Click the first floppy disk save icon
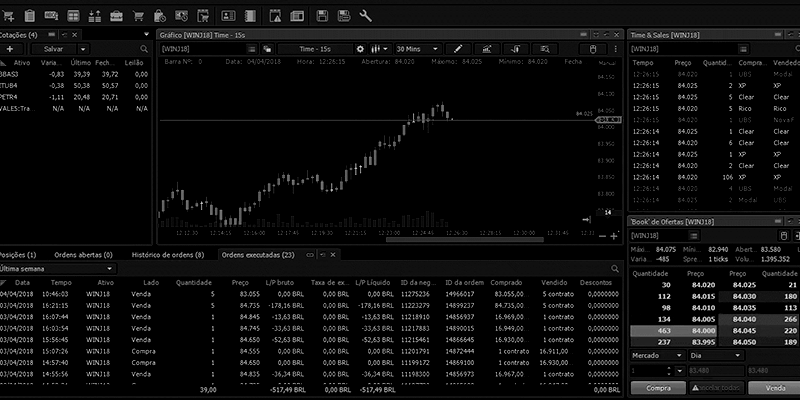This screenshot has height=400, width=800. tap(324, 15)
